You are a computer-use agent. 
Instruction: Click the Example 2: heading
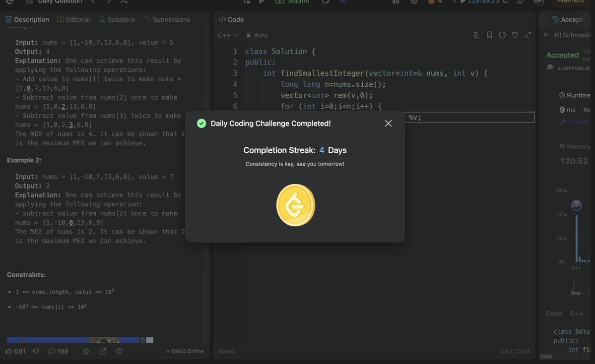point(24,160)
